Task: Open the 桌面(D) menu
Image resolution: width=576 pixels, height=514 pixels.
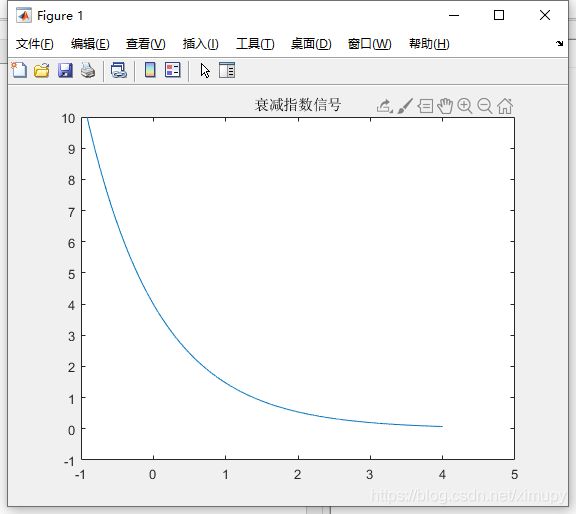Action: click(x=311, y=44)
